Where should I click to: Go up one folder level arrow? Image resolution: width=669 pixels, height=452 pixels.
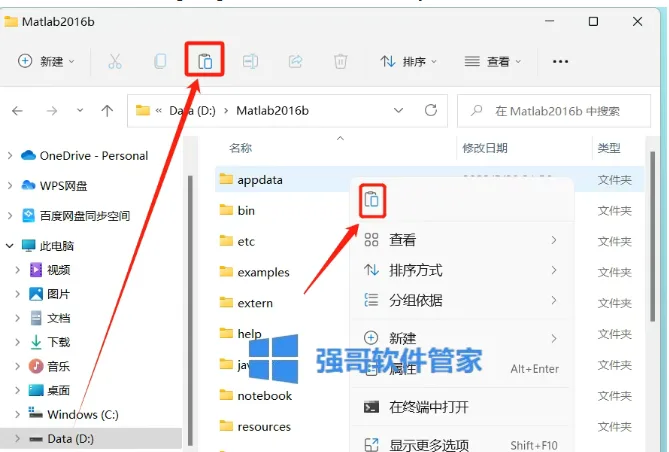pos(107,111)
